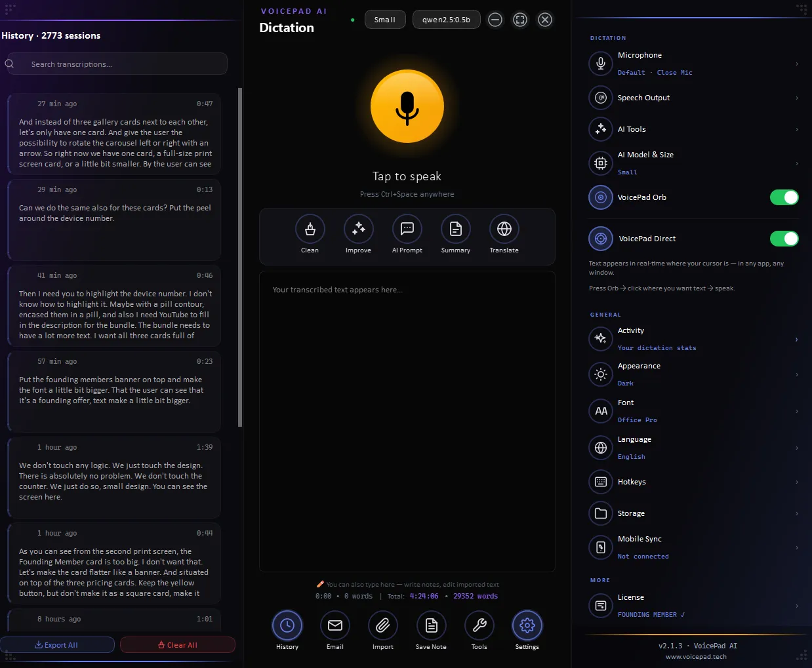Click the Clean text tool icon
812x668 pixels.
[310, 229]
